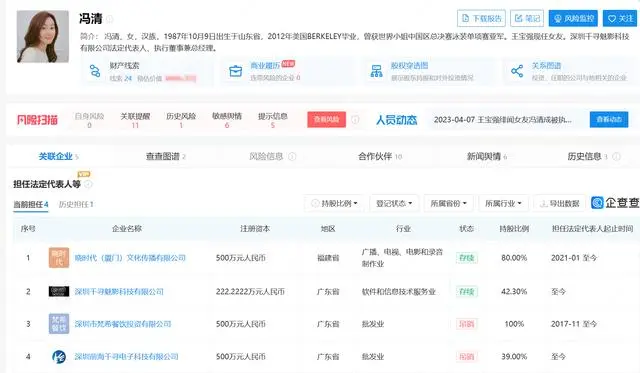Click the info icon beside the name 冯清
This screenshot has width=640, height=373.
(110, 19)
